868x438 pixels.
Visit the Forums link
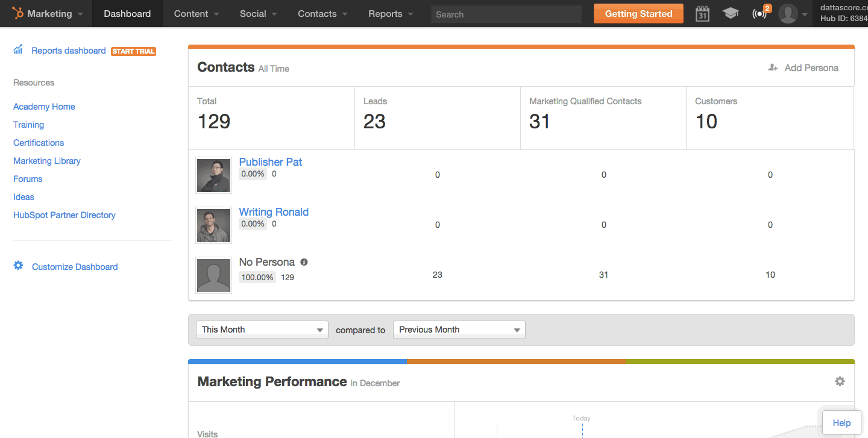coord(28,179)
